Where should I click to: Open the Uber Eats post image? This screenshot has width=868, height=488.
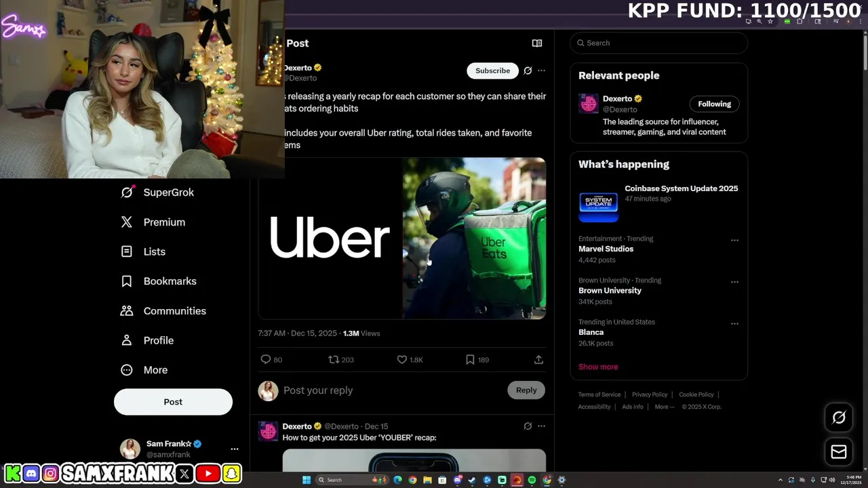[x=402, y=238]
